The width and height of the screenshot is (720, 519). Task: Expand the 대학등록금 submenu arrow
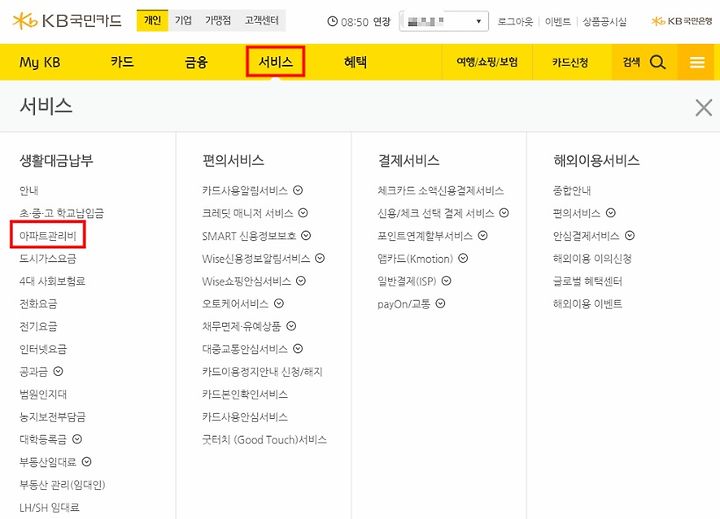point(77,439)
